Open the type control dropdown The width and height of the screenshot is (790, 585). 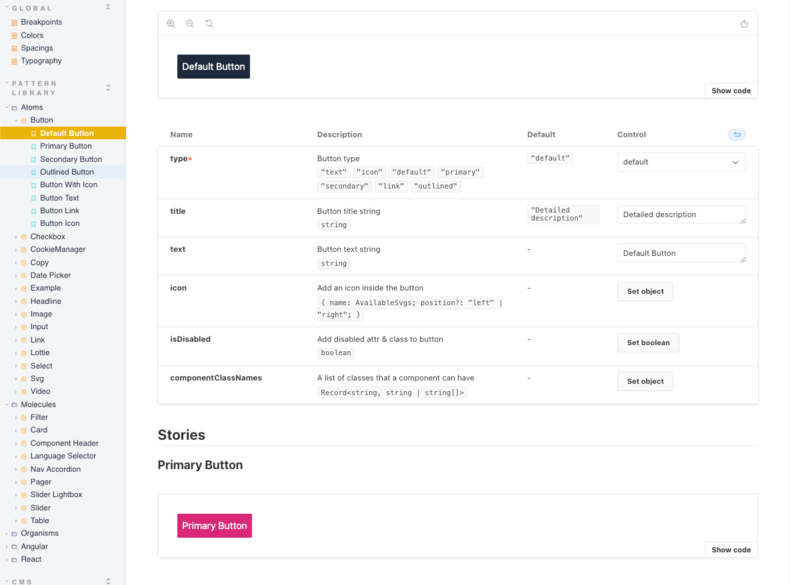[681, 162]
